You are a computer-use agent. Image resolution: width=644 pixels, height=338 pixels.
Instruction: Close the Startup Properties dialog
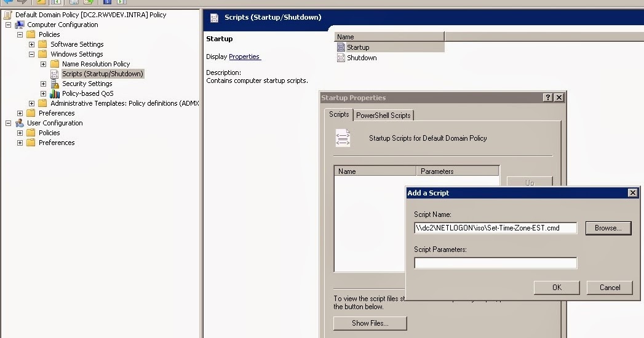point(559,98)
